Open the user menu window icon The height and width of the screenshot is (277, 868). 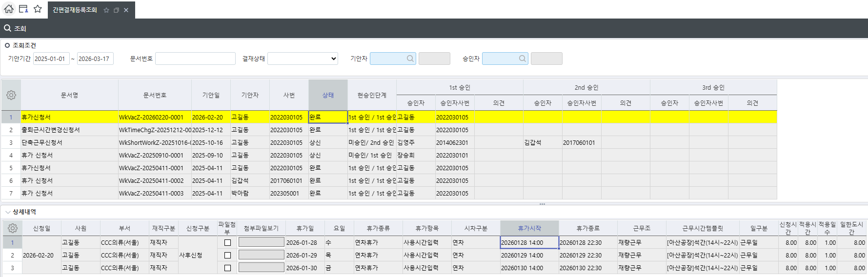click(x=23, y=9)
